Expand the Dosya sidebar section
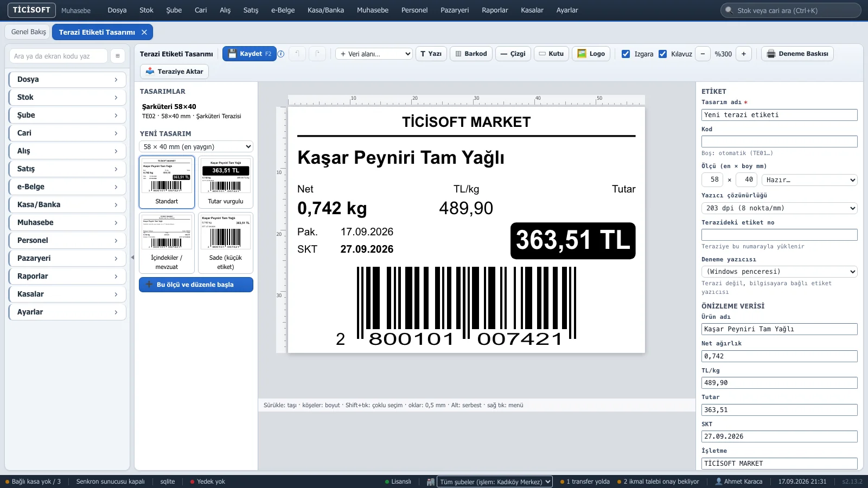 pos(67,79)
